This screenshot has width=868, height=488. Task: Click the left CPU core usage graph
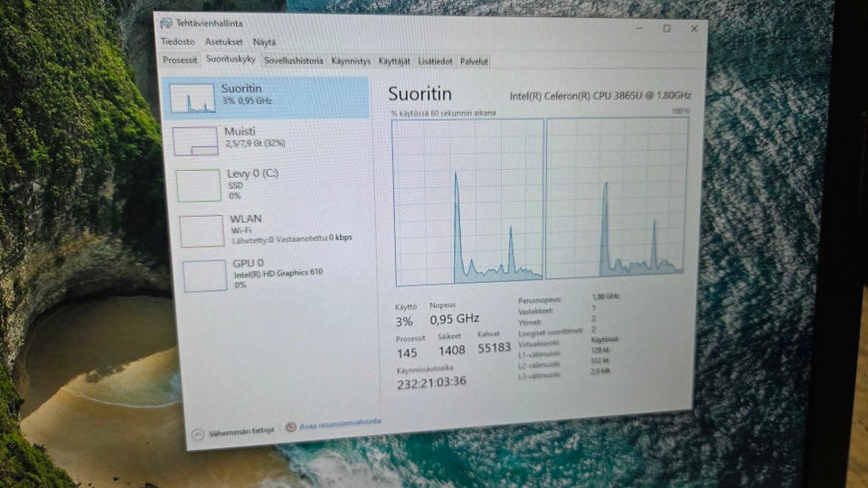[x=467, y=202]
